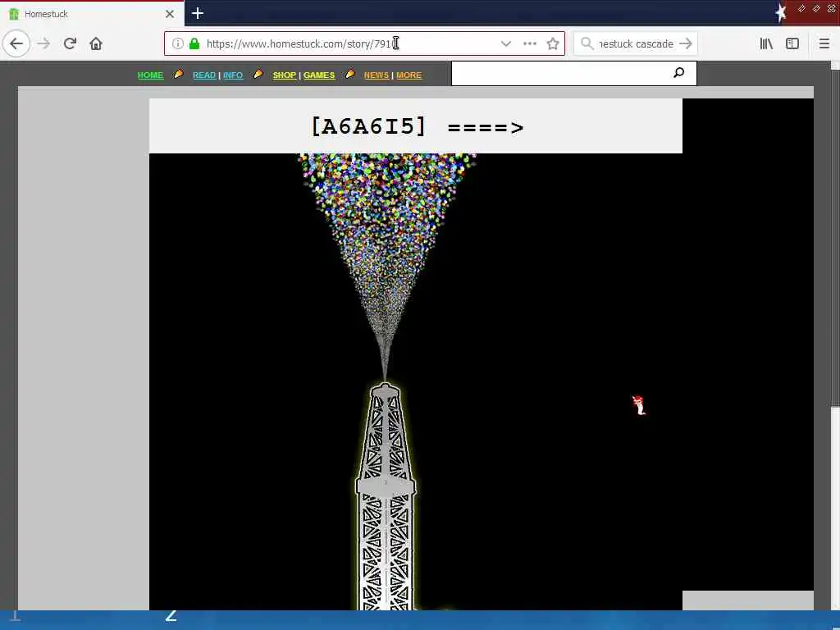Toggle the sidebar panel icon

coord(792,43)
